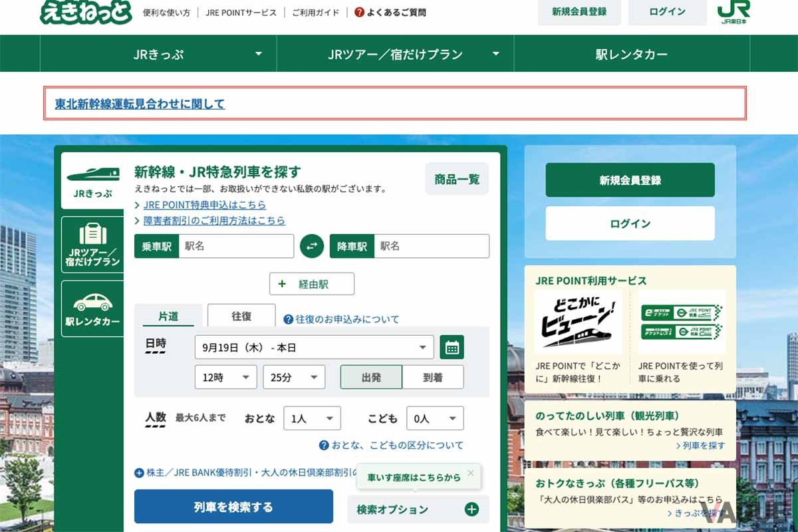Screen dimensions: 798x532
Task: Open the date dropdown 9月19日（木）- 本日
Action: pyautogui.click(x=314, y=347)
